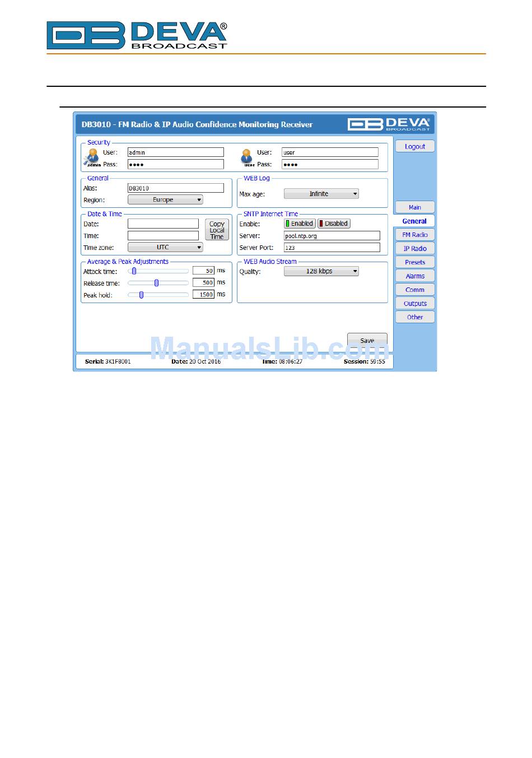
Task: Enable SNTP Internet Time
Action: pyautogui.click(x=300, y=224)
